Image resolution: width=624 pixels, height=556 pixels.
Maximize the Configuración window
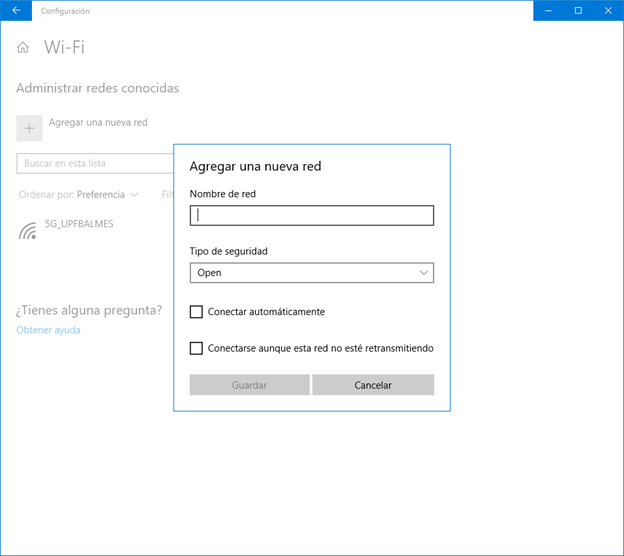pos(578,11)
